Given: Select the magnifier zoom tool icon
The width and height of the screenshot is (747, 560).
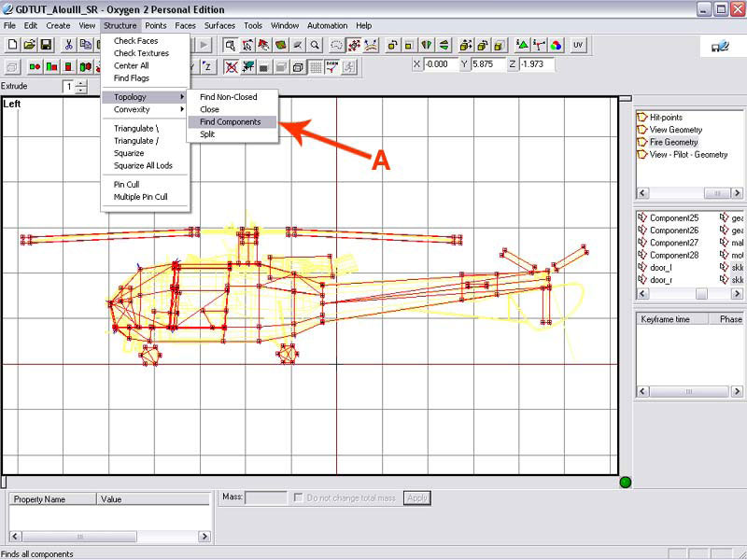Looking at the screenshot, I should 316,45.
